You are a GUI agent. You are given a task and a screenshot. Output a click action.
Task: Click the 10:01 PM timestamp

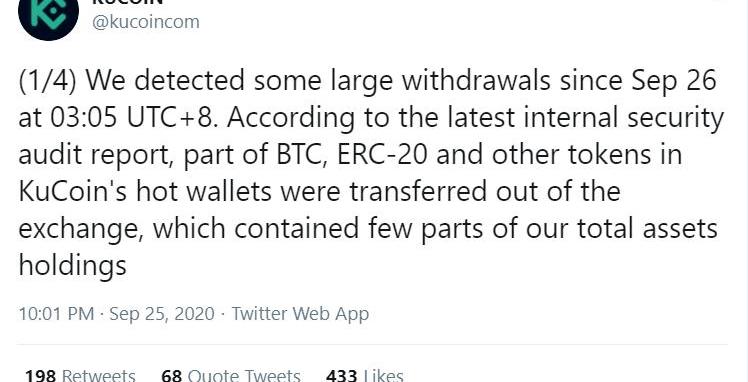click(56, 314)
